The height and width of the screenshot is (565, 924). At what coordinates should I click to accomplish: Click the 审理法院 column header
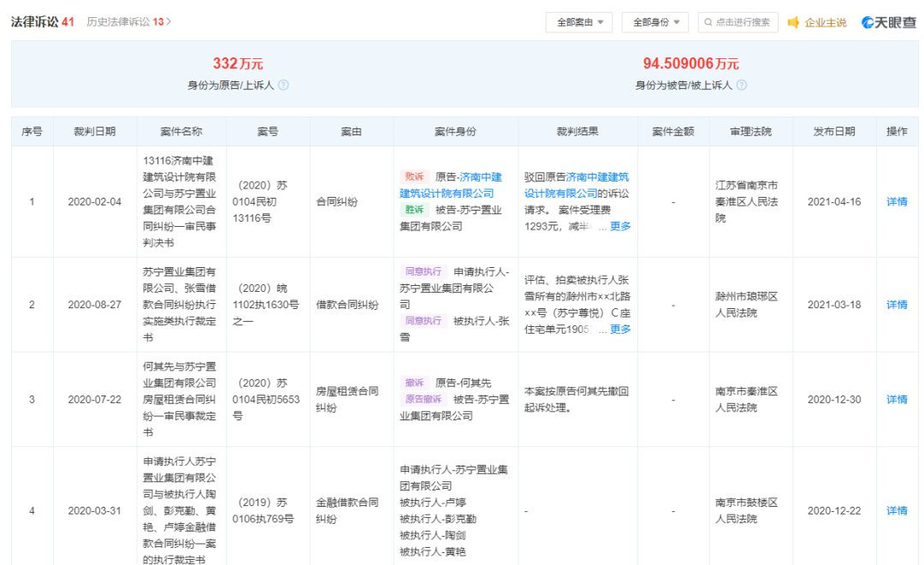(x=751, y=132)
